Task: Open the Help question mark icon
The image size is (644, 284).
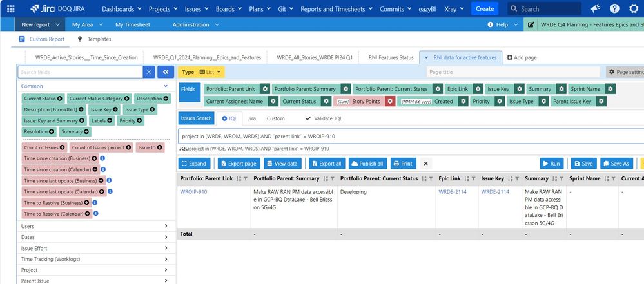Action: click(614, 8)
